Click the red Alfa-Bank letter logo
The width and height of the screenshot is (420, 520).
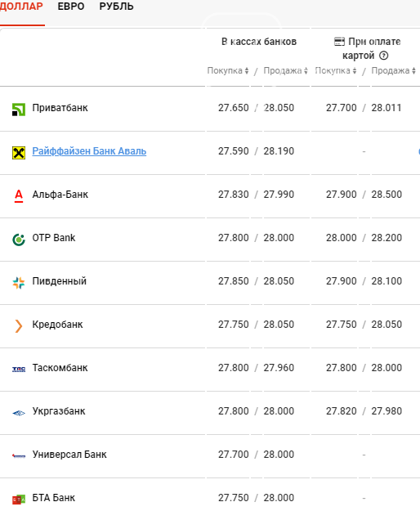tap(19, 196)
